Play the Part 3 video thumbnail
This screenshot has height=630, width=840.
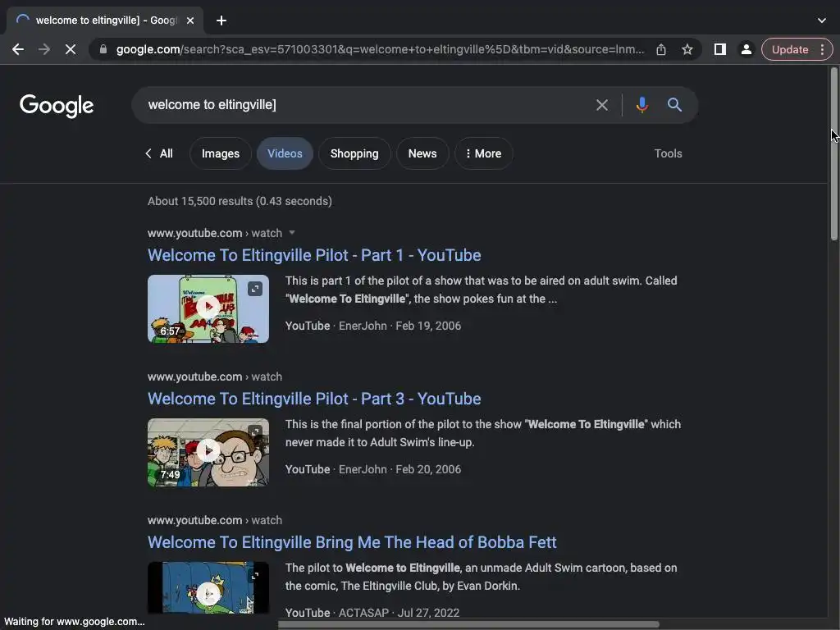point(208,452)
